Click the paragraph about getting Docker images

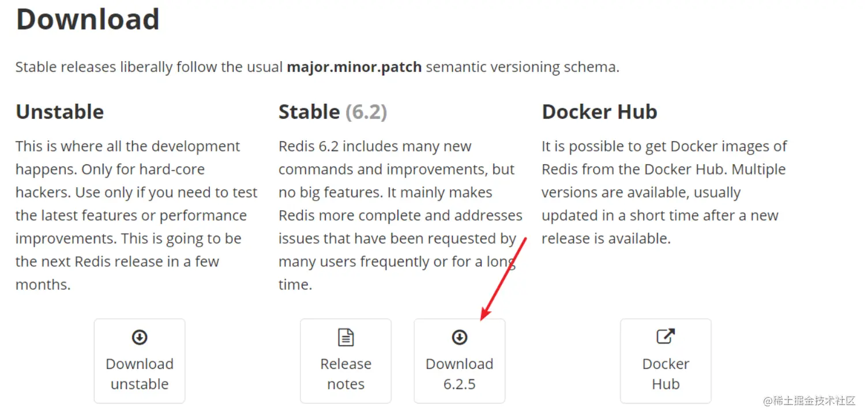[663, 192]
